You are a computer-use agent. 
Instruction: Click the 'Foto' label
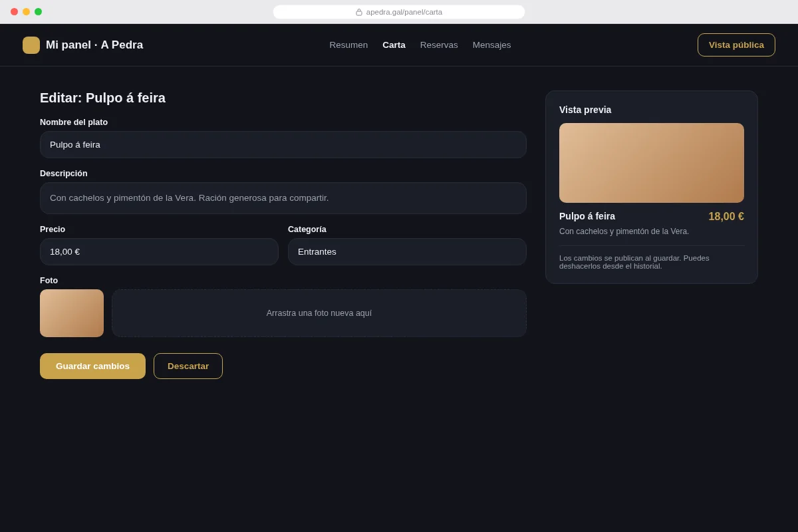click(x=49, y=281)
